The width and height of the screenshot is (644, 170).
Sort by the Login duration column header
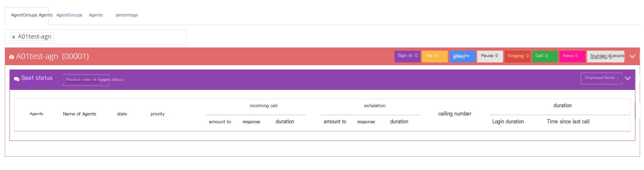tap(508, 122)
